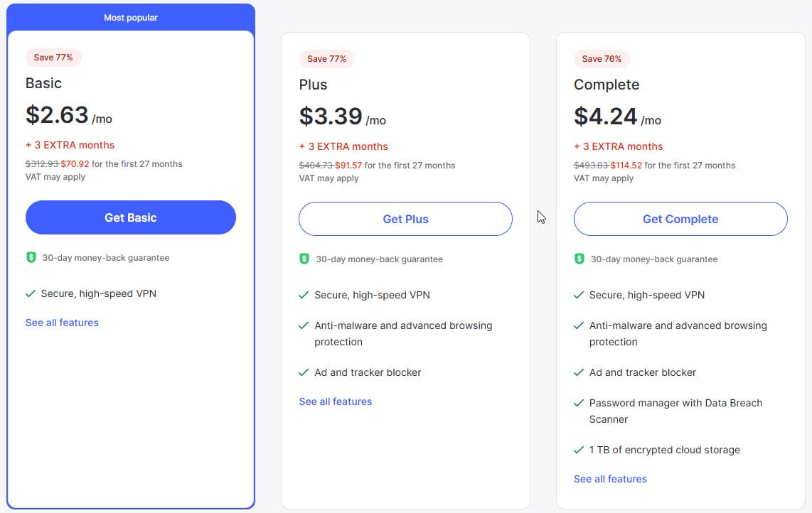Select the Plus plan card header
The image size is (812, 513).
tap(313, 85)
